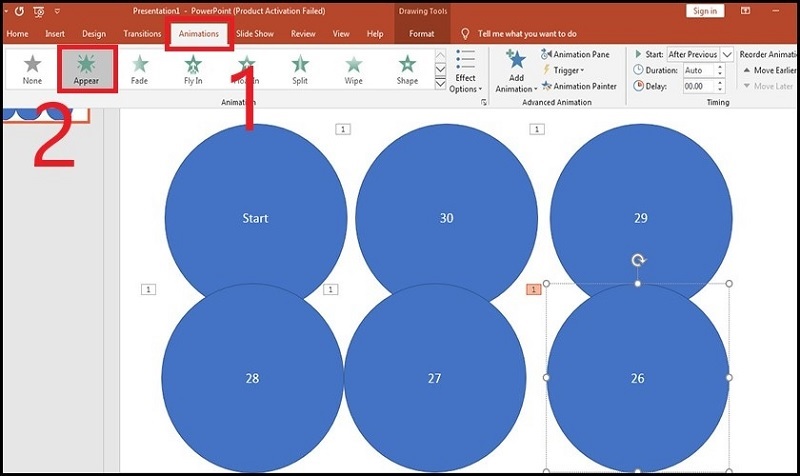The image size is (800, 476).
Task: Apply the Appear animation effect
Action: pos(86,68)
